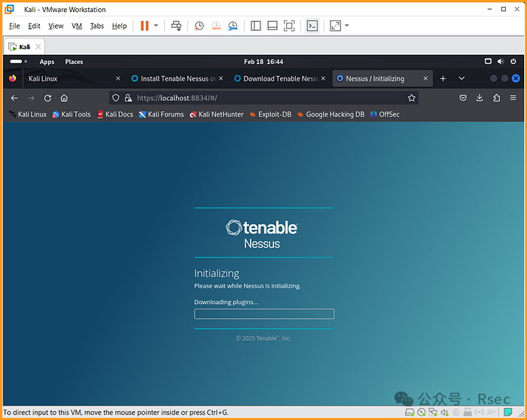Viewport: 527px width, 420px height.
Task: Open the VM menu
Action: (x=77, y=26)
